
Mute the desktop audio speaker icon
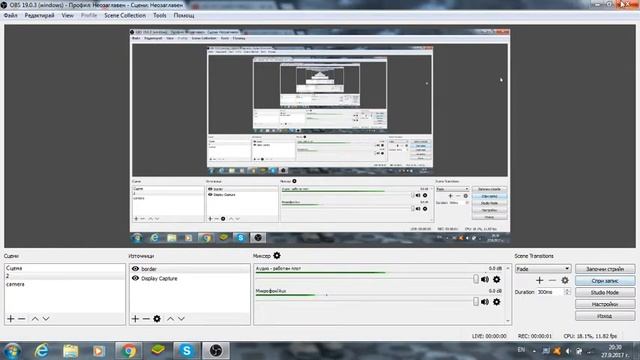click(x=485, y=279)
